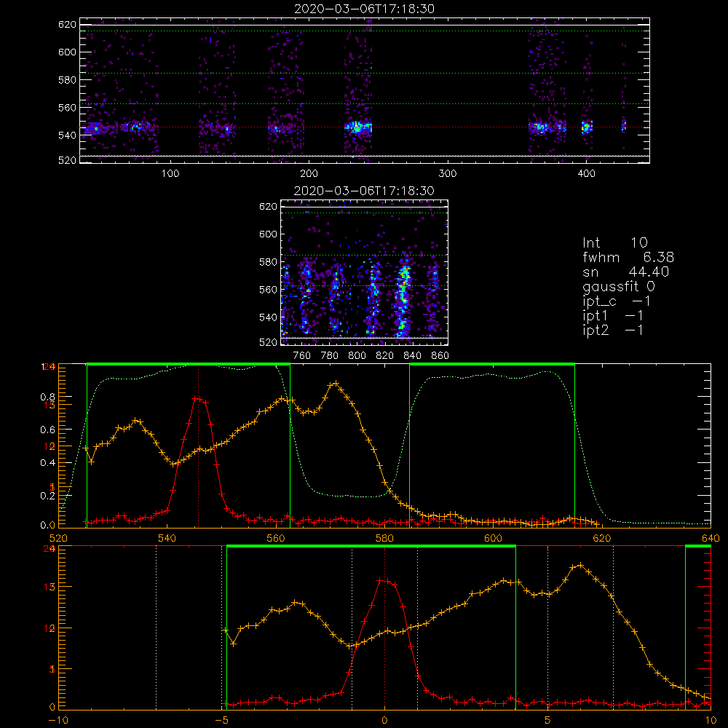Click y-axis label 0.4 of the profile plot

coord(48,463)
